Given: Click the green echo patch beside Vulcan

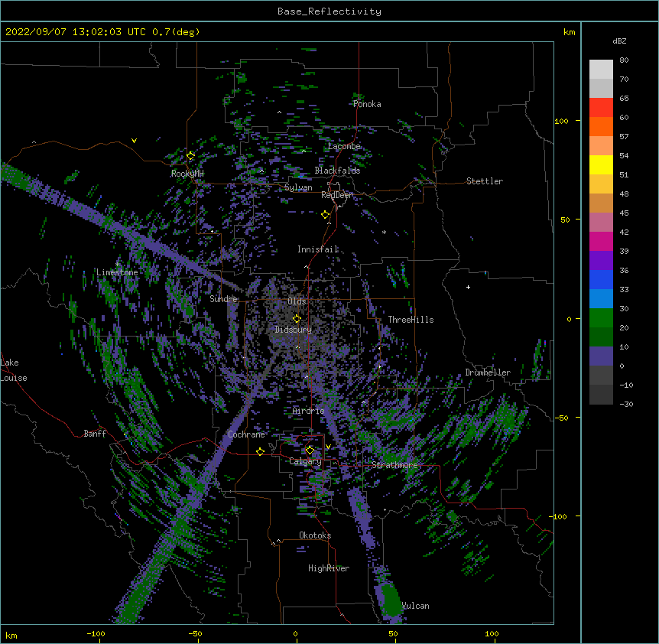Looking at the screenshot, I should click(x=391, y=599).
